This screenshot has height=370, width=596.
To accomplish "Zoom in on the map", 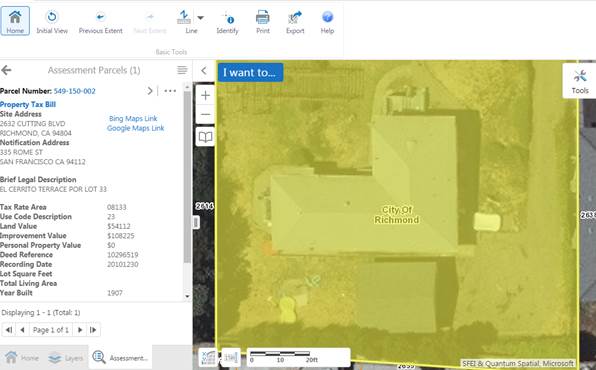I will [205, 95].
